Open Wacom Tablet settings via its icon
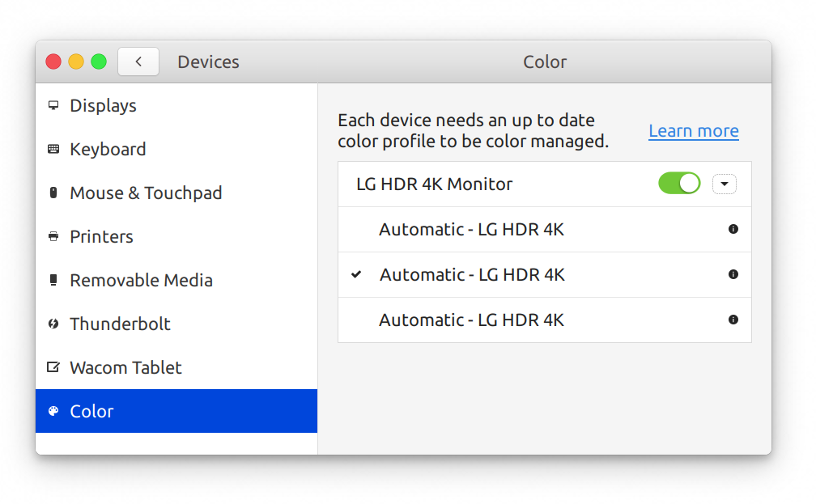816x504 pixels. pyautogui.click(x=53, y=367)
